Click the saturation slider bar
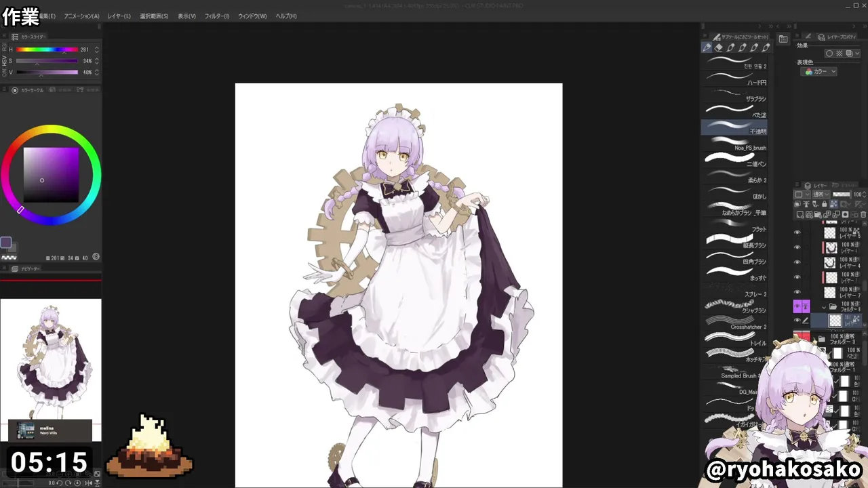 coord(47,61)
